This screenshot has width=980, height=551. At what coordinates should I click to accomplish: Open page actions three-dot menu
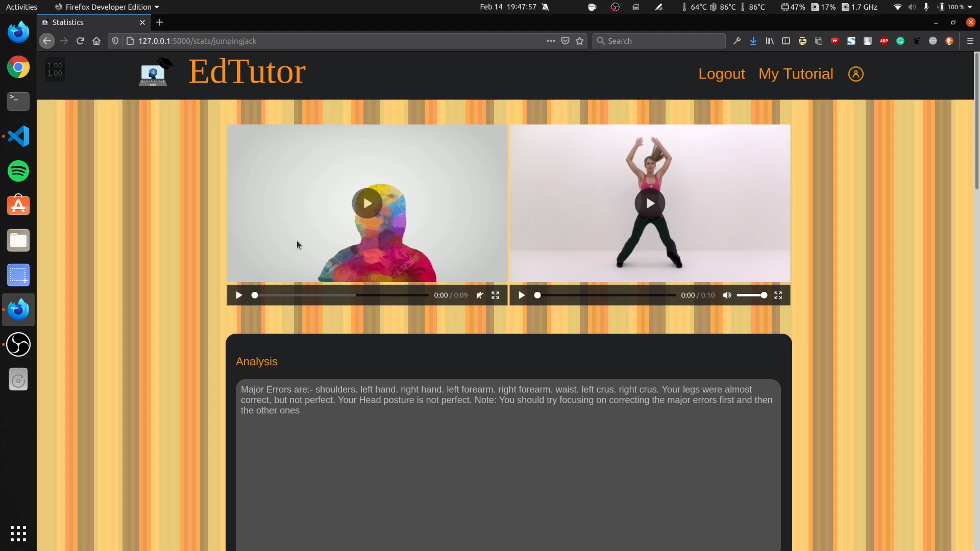550,41
